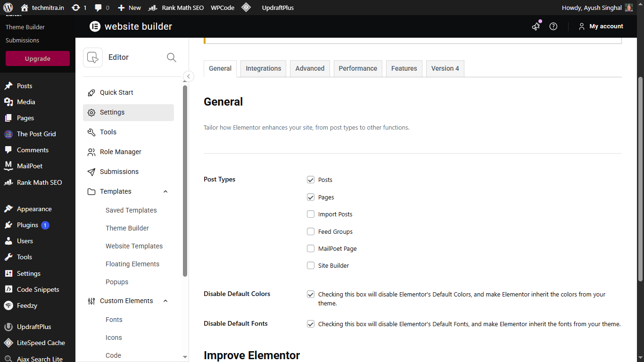Click the WordPress logo in the admin bar
644x362 pixels.
[7, 8]
